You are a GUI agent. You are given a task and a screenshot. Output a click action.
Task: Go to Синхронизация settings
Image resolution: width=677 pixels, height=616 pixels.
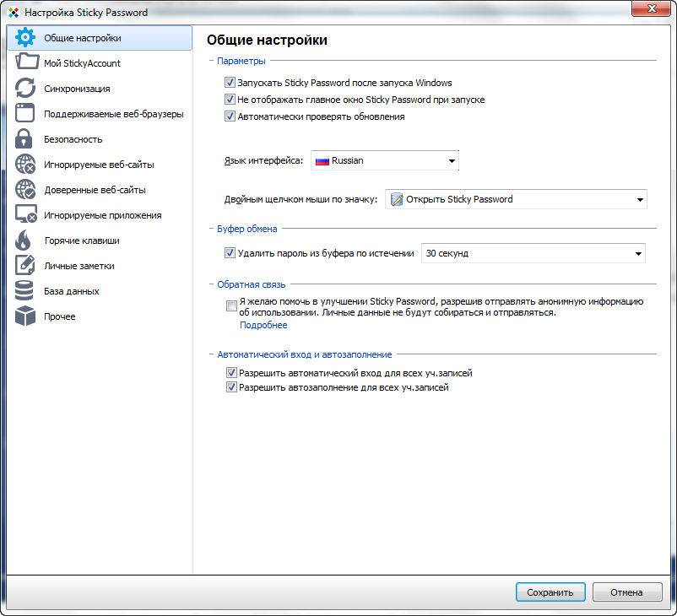click(x=100, y=89)
